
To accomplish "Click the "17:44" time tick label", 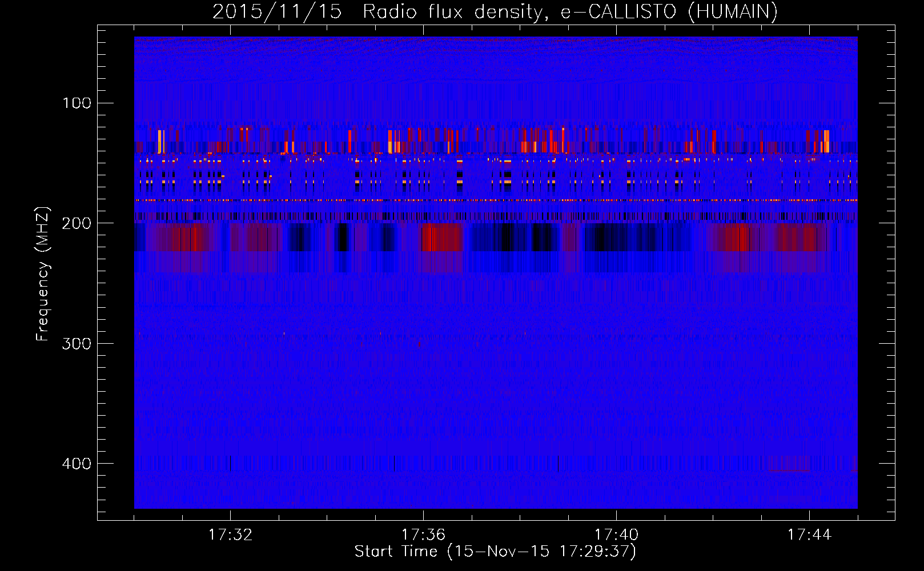I will (809, 535).
